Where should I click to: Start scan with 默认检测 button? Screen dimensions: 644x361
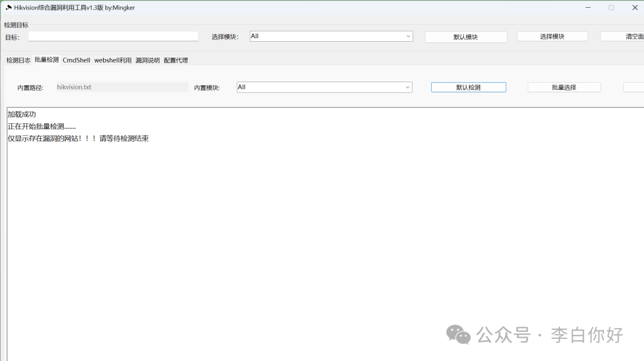click(468, 88)
